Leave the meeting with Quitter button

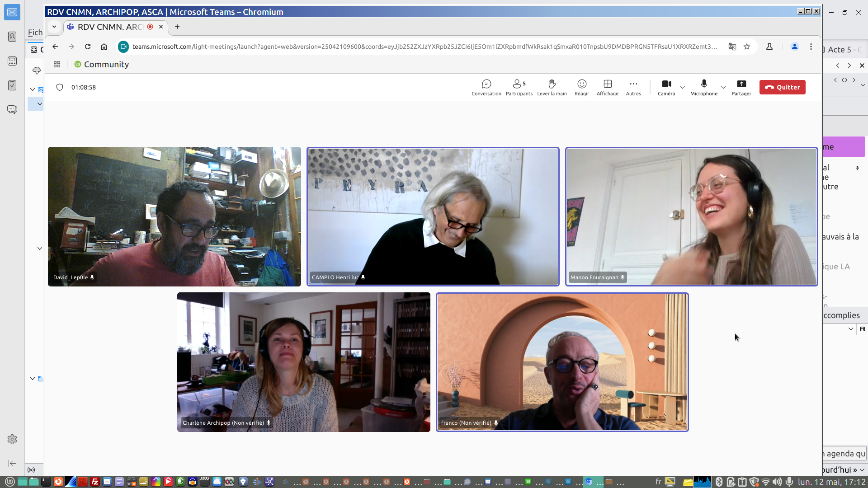tap(782, 87)
